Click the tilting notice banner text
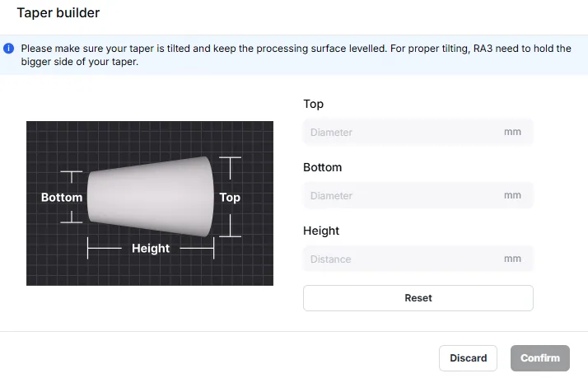 click(296, 54)
